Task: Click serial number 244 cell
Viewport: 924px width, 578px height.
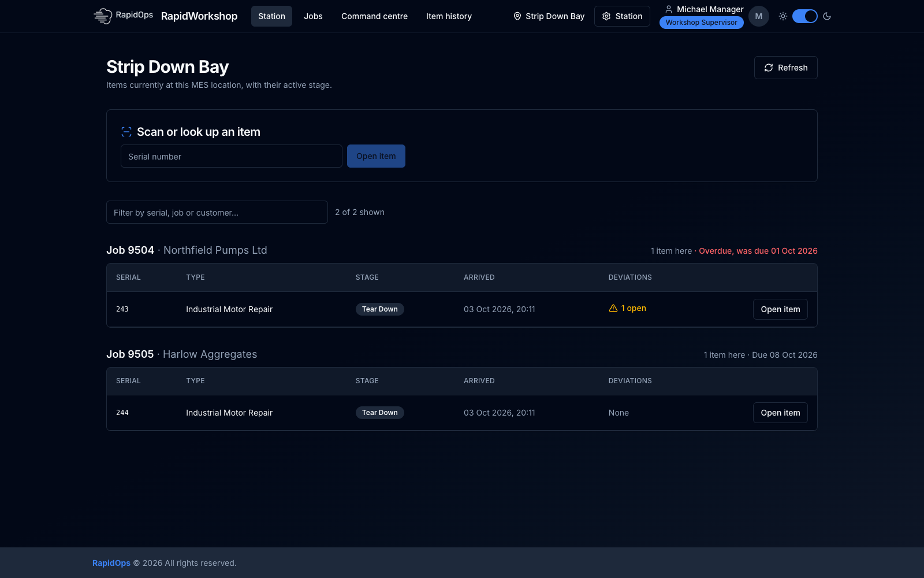Action: (x=122, y=413)
